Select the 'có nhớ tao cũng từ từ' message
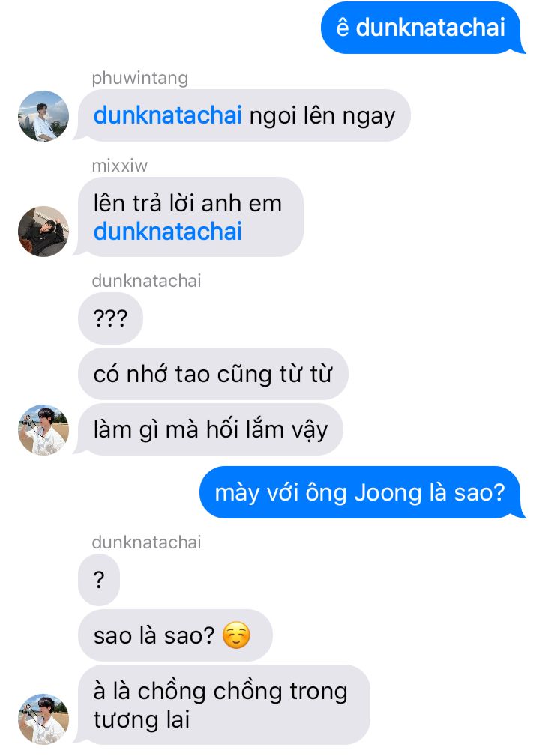Screen dimensions: 539x756 213,374
